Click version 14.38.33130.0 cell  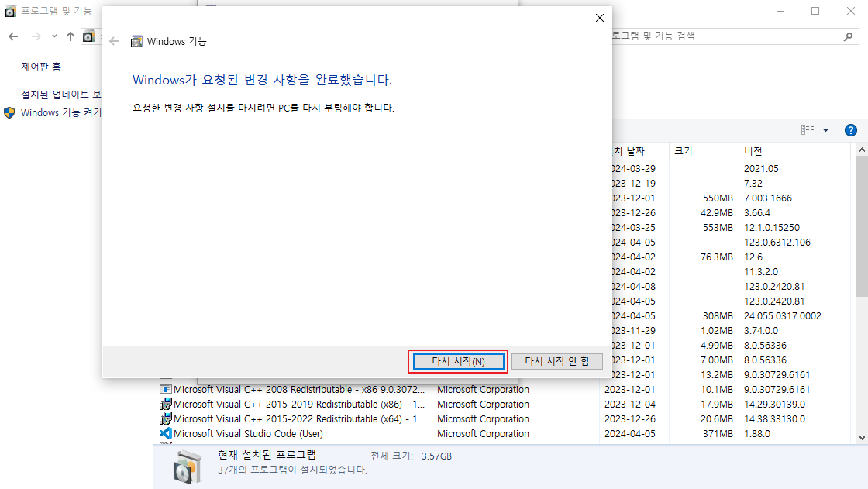(774, 418)
